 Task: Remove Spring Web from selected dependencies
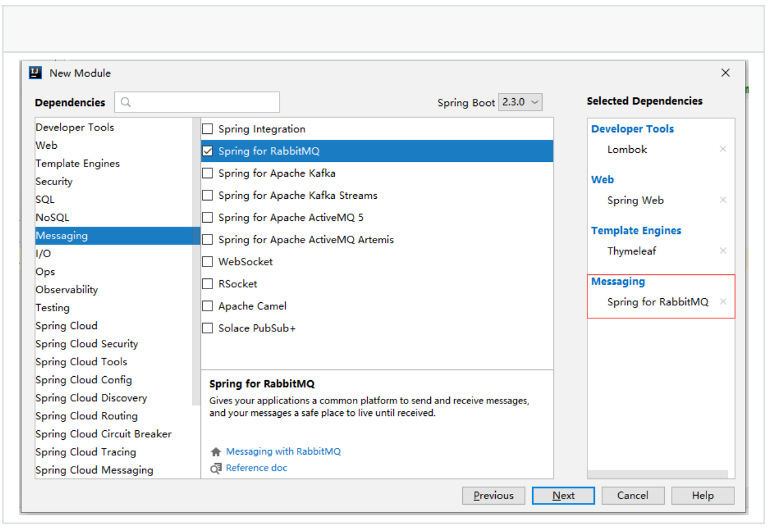pos(723,201)
